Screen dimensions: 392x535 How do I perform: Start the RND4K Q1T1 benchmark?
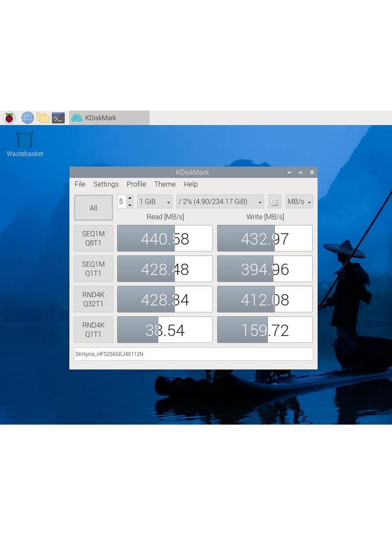93,330
